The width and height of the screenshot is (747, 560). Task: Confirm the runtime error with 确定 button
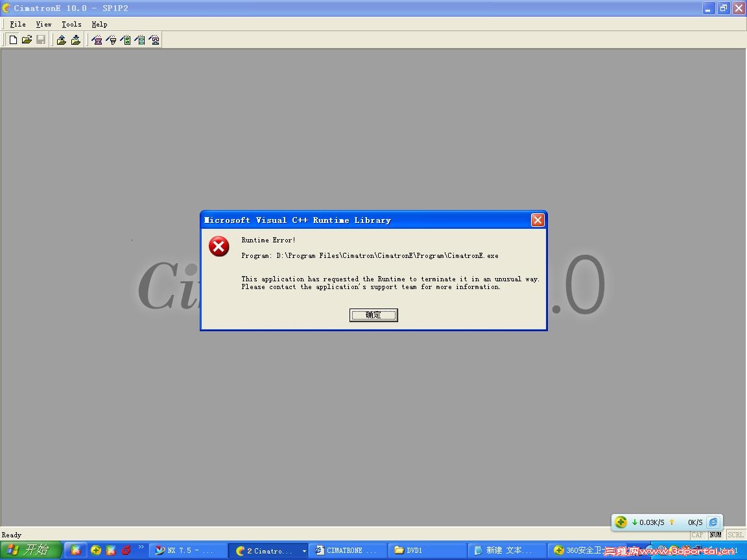[373, 315]
